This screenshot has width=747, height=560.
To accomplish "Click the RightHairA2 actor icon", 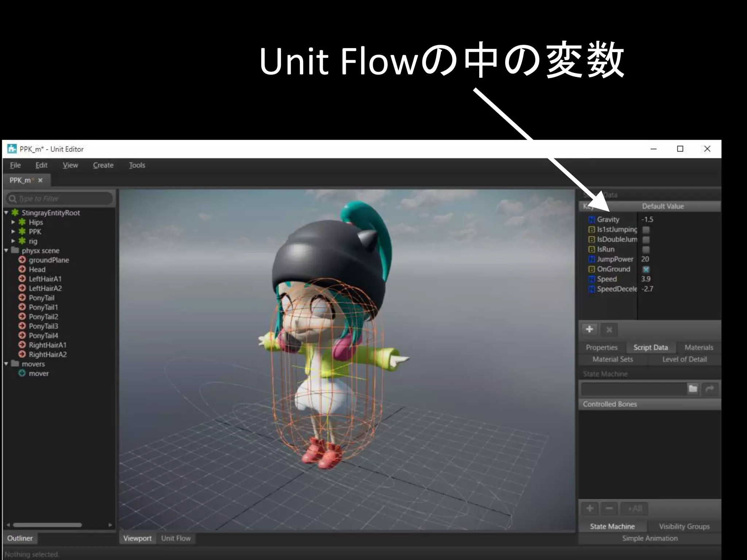I will (22, 354).
